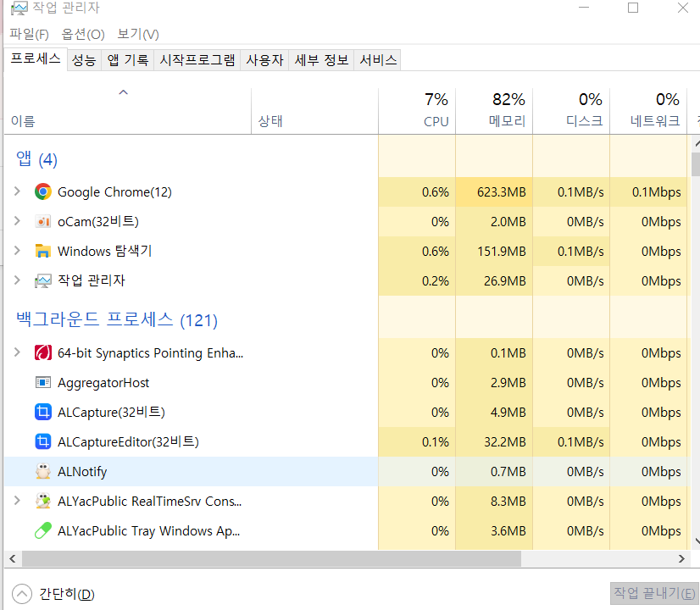Switch to the 프로세스 tab

[36, 59]
